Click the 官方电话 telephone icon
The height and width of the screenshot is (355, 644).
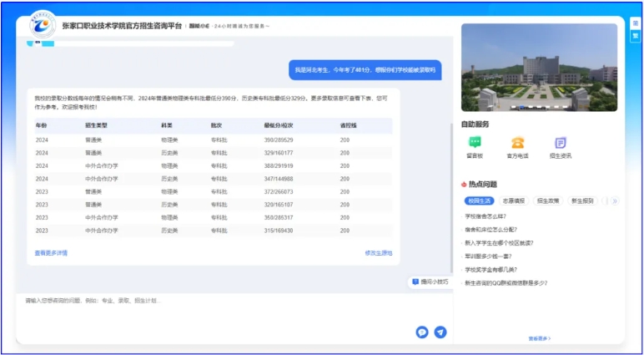[517, 143]
